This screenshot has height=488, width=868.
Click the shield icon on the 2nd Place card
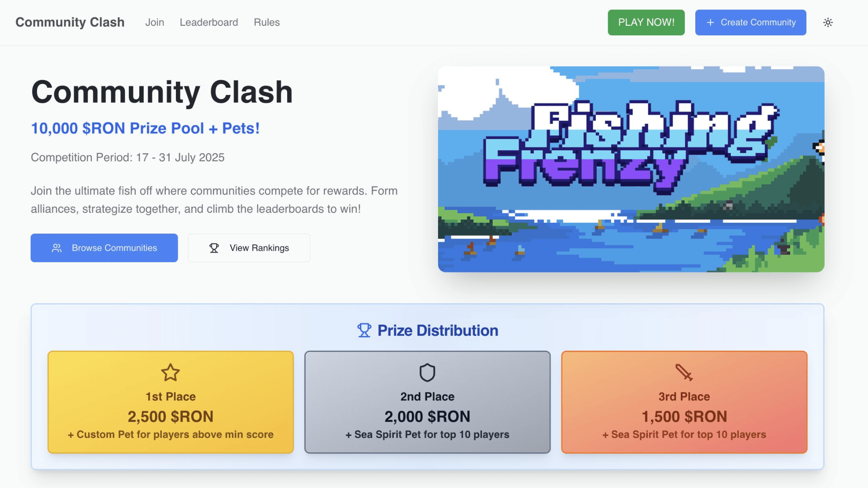point(427,373)
